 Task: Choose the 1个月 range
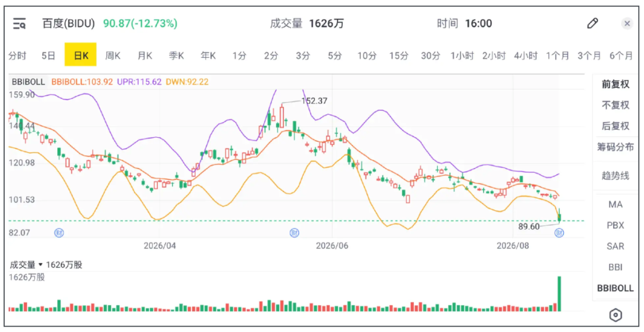558,55
